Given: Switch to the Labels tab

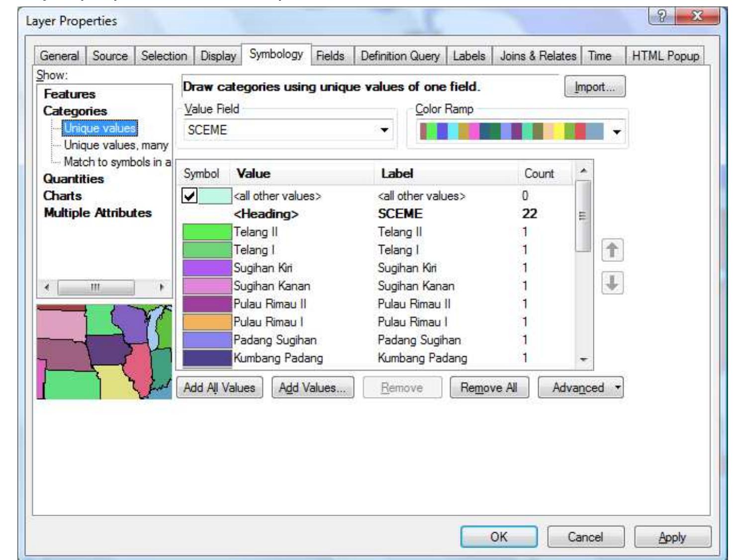Looking at the screenshot, I should point(469,56).
